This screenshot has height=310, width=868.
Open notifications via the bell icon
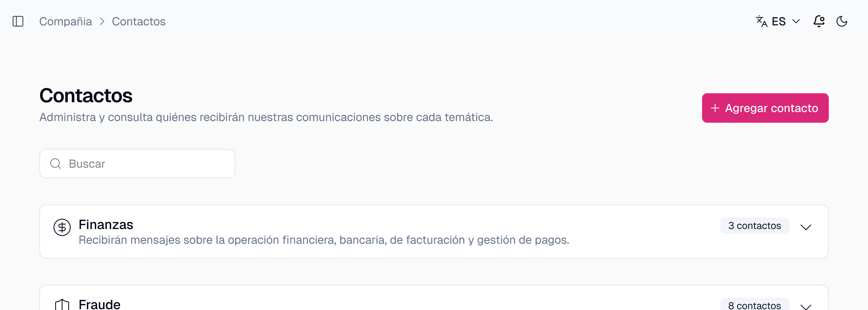pyautogui.click(x=820, y=21)
